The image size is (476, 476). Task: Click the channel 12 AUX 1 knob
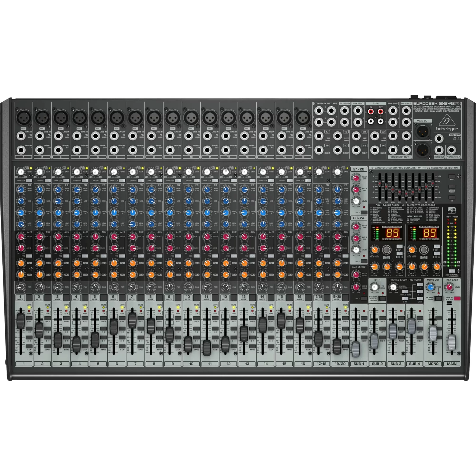click(225, 237)
